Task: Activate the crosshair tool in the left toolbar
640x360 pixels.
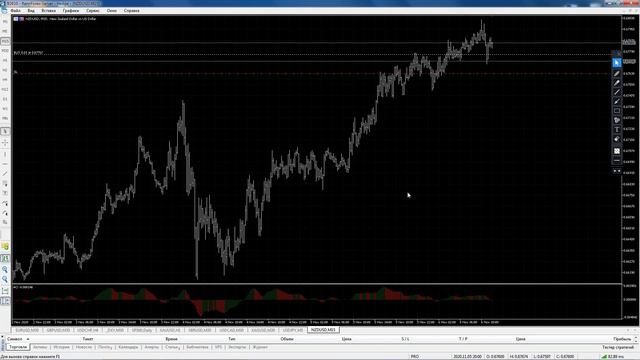Action: point(5,142)
